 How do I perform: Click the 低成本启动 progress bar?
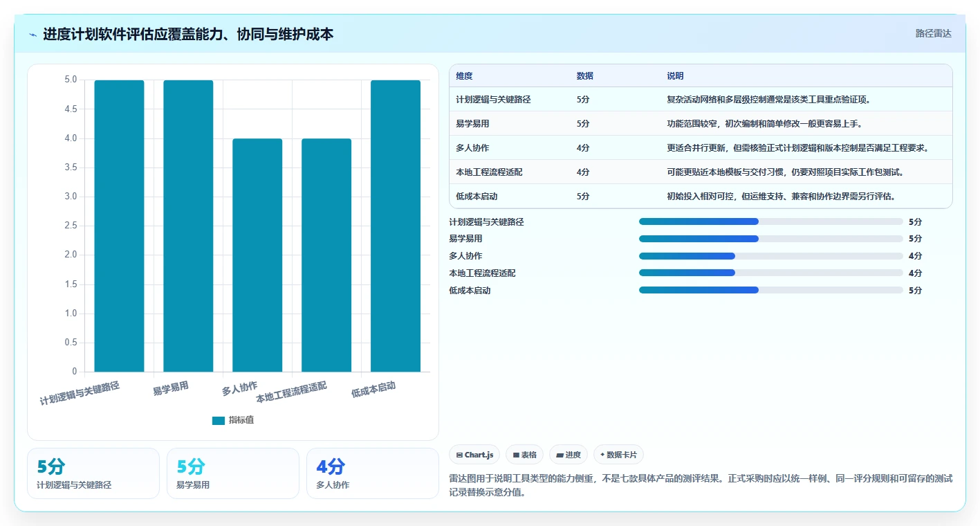pos(771,291)
